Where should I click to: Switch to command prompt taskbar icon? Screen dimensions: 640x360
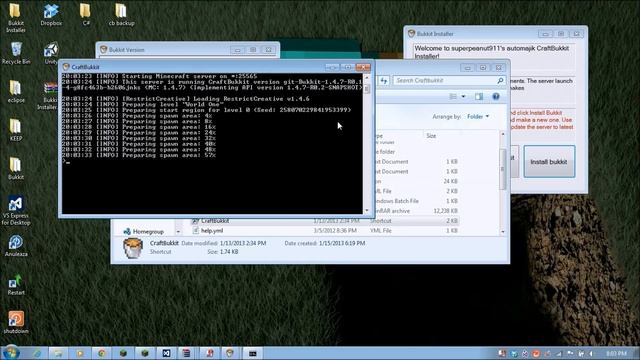click(253, 353)
